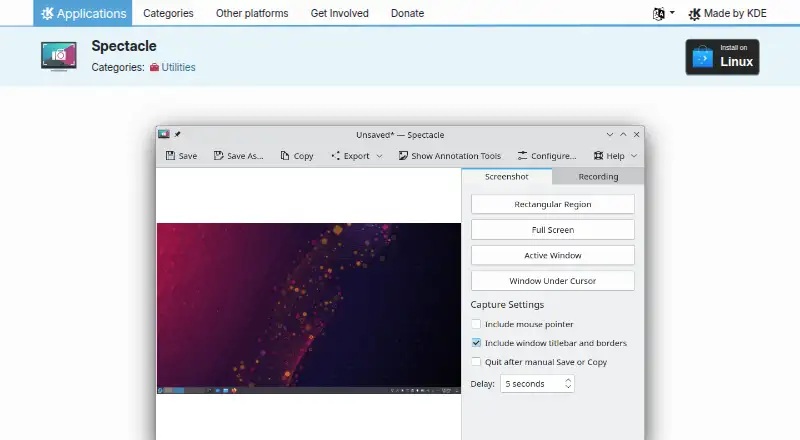This screenshot has height=440, width=800.
Task: Click the Help toolbar button
Action: (609, 156)
